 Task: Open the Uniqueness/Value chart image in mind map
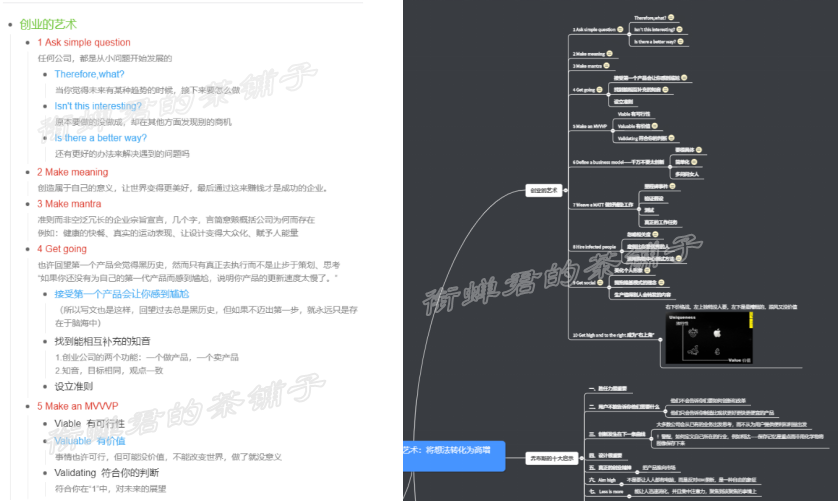coord(709,338)
